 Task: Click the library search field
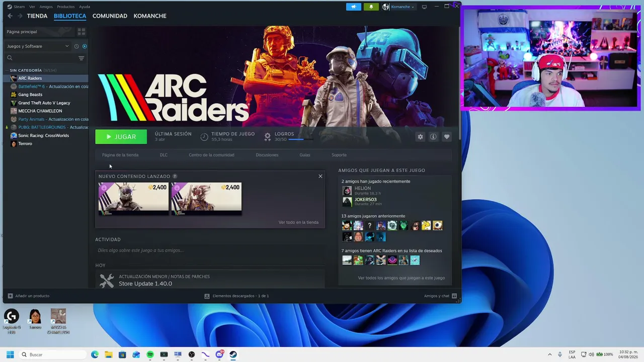click(x=40, y=58)
